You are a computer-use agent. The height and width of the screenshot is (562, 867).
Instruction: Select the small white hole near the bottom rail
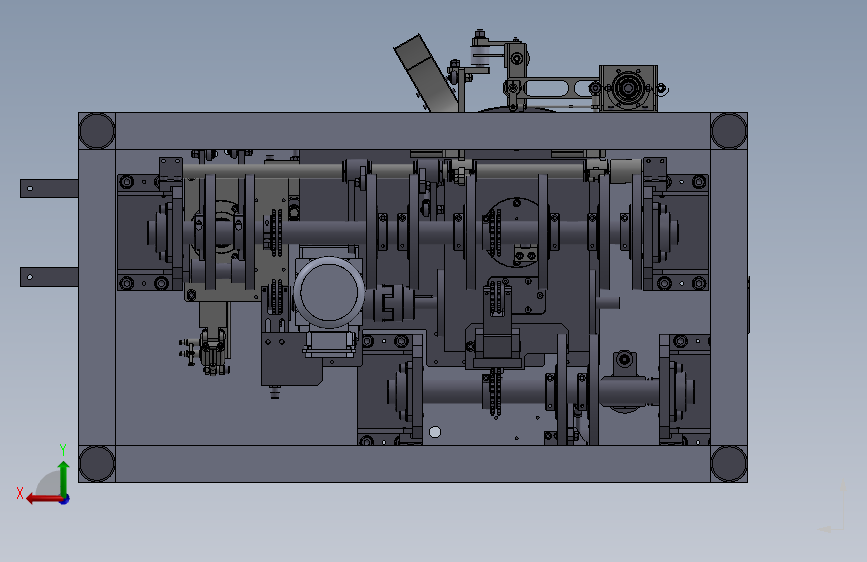[435, 432]
